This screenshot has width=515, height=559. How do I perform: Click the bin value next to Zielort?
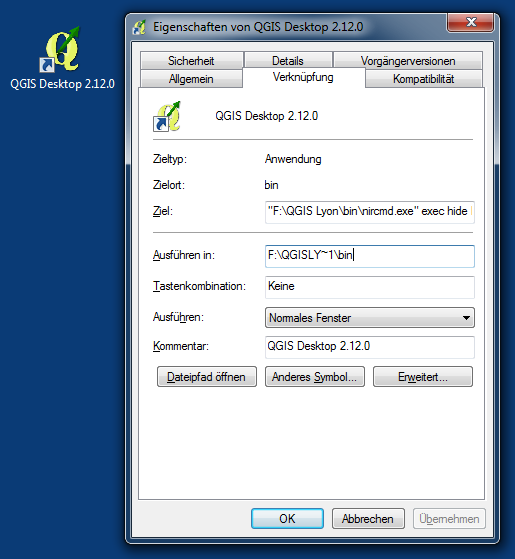[271, 185]
